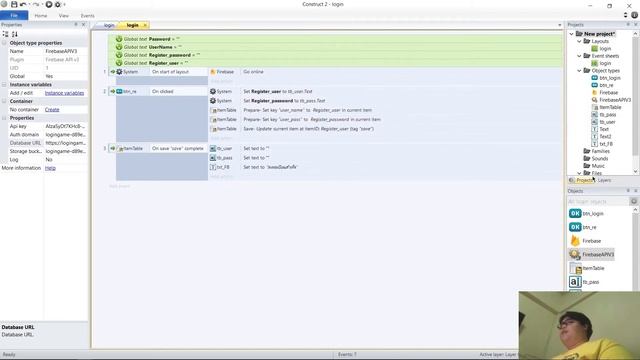Image resolution: width=640 pixels, height=360 pixels.
Task: Click the Objects panel search filter box
Action: click(x=598, y=202)
